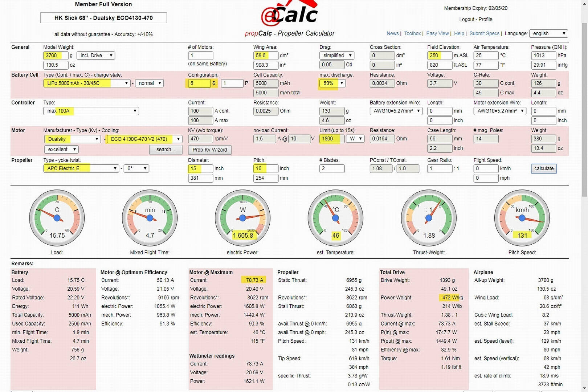Click the Thrust-Weight gauge
The image size is (588, 392).
[429, 218]
